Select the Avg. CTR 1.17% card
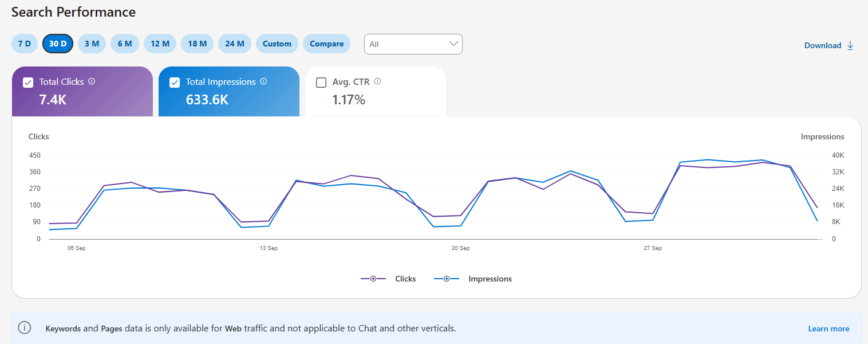 tap(376, 92)
